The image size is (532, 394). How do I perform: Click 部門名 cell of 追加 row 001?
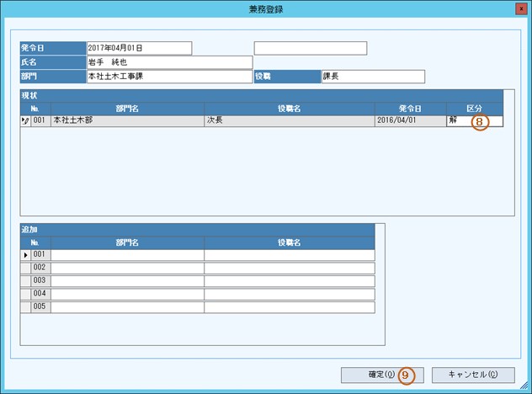[x=126, y=254]
